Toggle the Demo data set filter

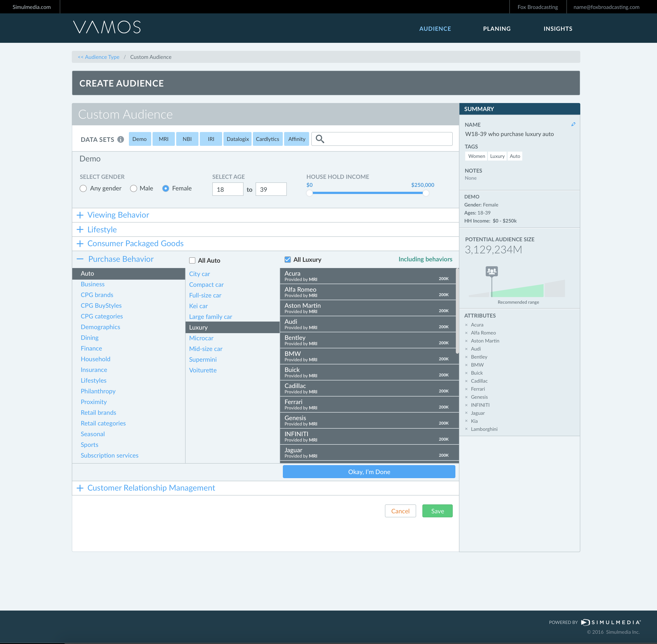pos(140,139)
